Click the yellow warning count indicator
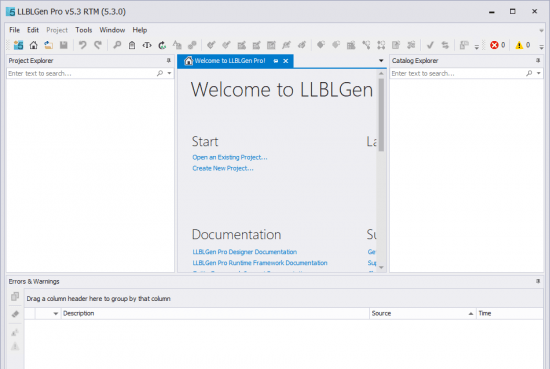Screen dimensions: 550x369 point(522,45)
